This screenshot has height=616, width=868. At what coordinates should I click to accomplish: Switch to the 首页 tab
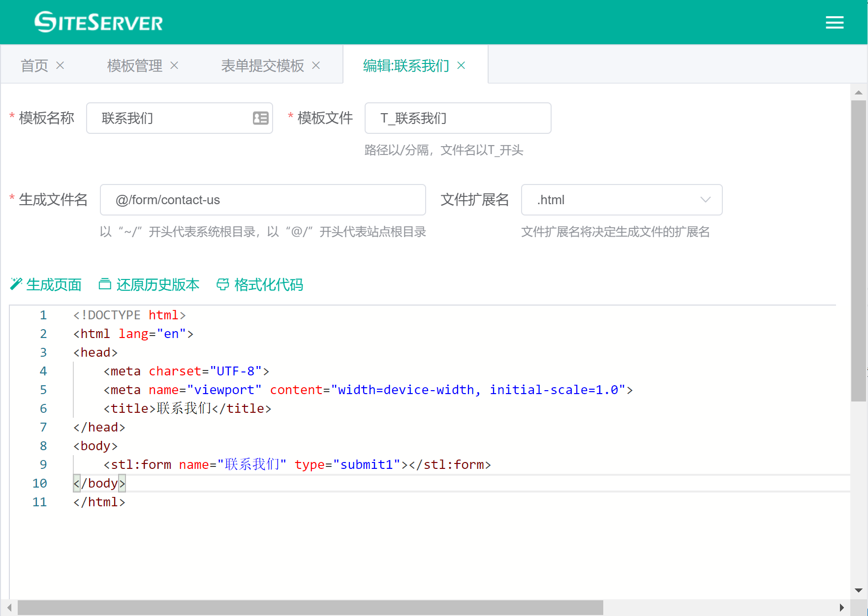coord(34,65)
